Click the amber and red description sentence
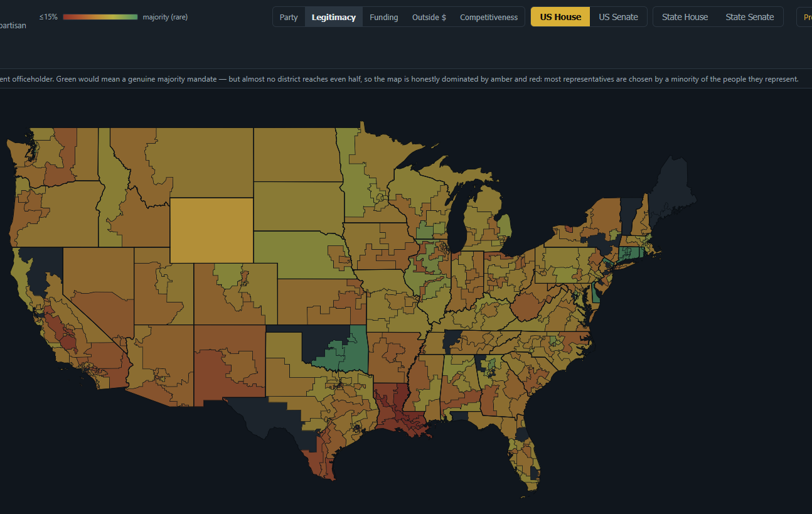The width and height of the screenshot is (812, 514). coord(399,79)
